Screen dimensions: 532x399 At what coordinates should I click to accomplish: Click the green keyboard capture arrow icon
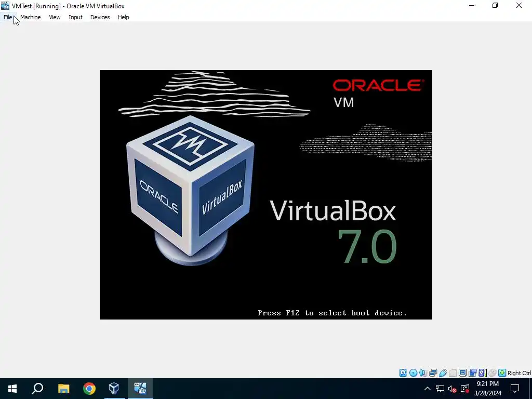pyautogui.click(x=502, y=373)
